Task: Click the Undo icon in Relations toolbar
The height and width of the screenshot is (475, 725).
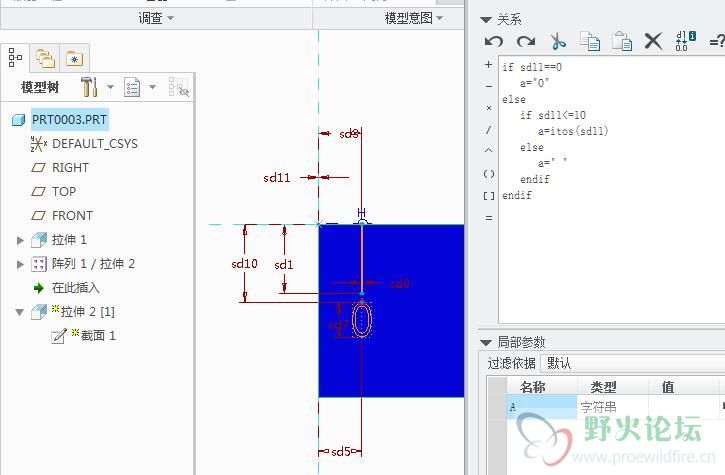Action: 494,42
